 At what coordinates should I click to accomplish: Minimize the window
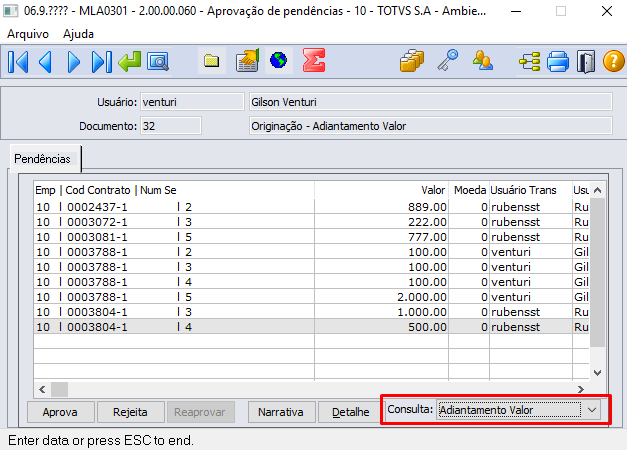pos(516,11)
